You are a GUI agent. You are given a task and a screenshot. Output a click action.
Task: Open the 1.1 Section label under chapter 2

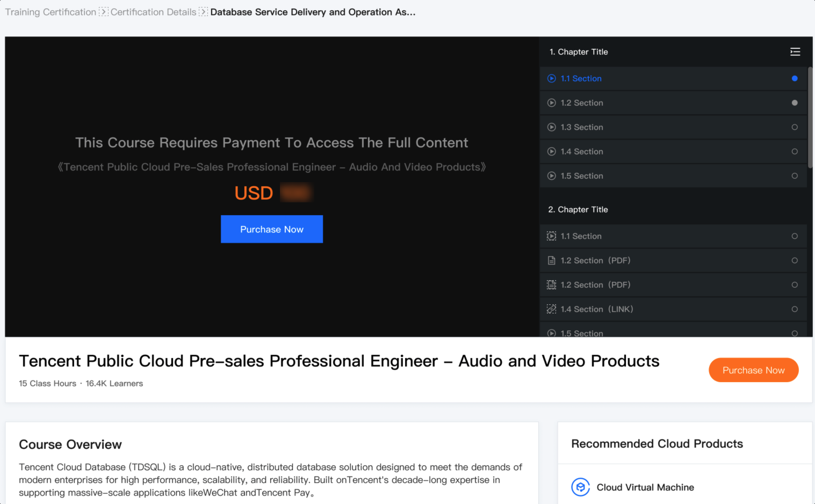click(581, 236)
